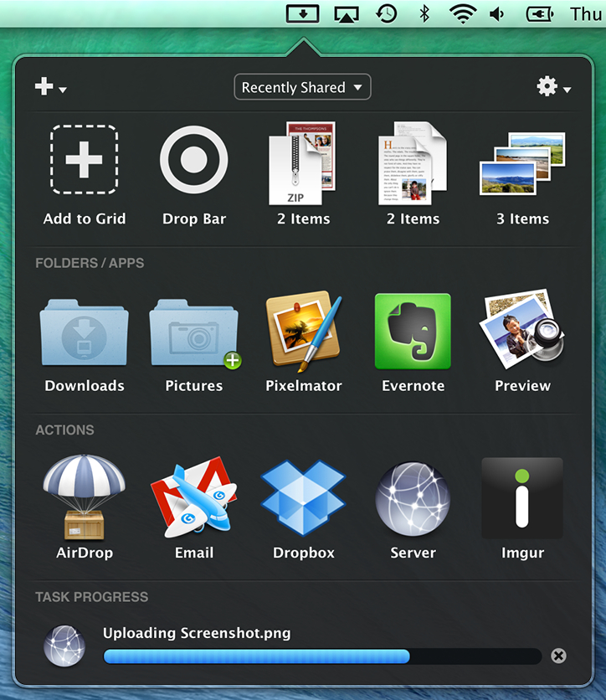Expand the plus add menu
The height and width of the screenshot is (700, 606).
click(50, 86)
